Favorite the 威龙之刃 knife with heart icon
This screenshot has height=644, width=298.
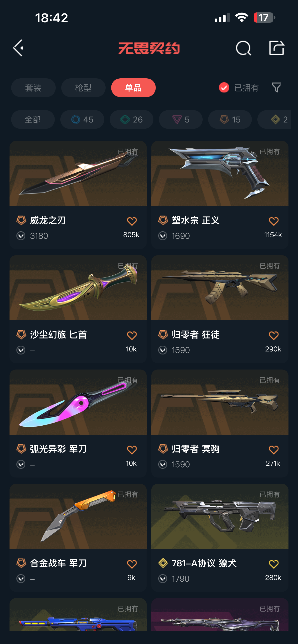click(x=132, y=221)
